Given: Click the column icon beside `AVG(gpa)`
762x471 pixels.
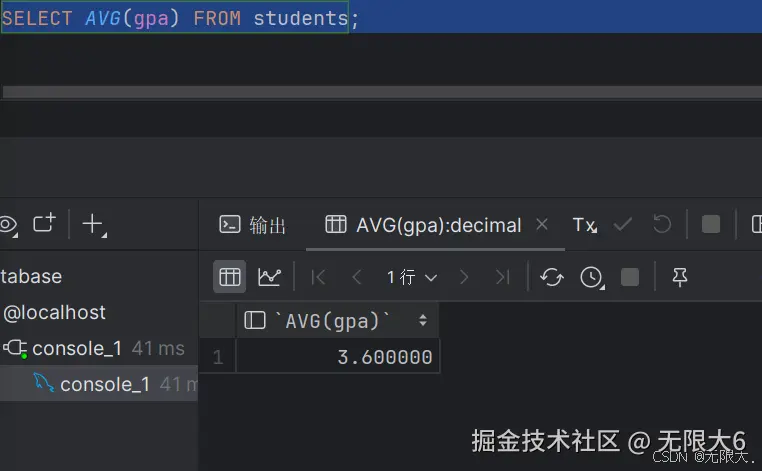Looking at the screenshot, I should tap(255, 320).
